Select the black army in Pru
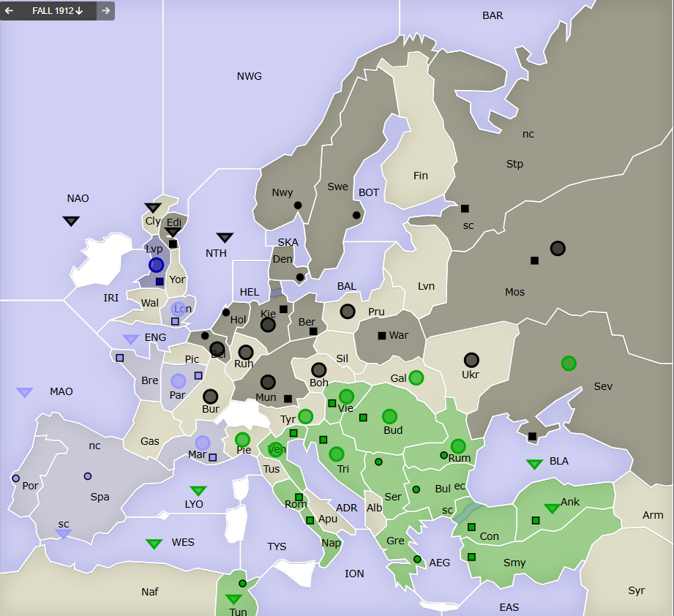This screenshot has height=616, width=674. (x=348, y=312)
